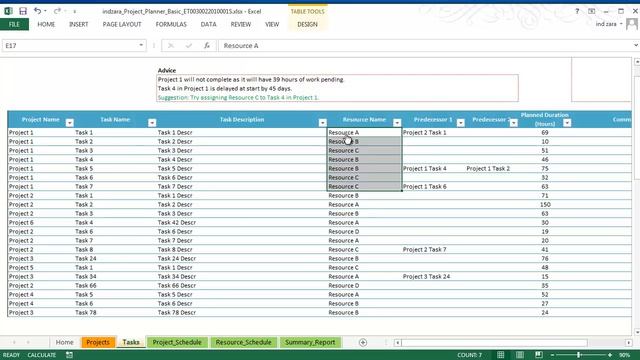Image resolution: width=640 pixels, height=360 pixels.
Task: Select the Task 78 Descr cell
Action: pyautogui.click(x=242, y=312)
